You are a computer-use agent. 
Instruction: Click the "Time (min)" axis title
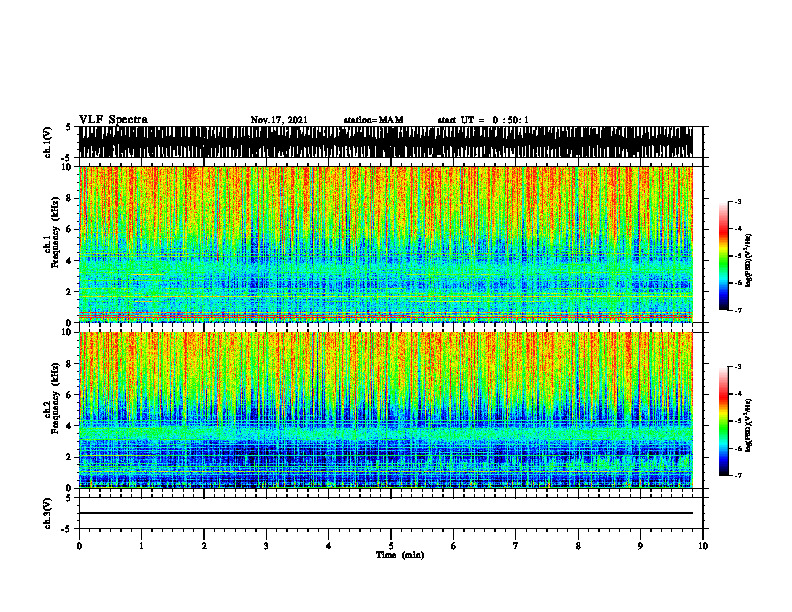(x=400, y=555)
